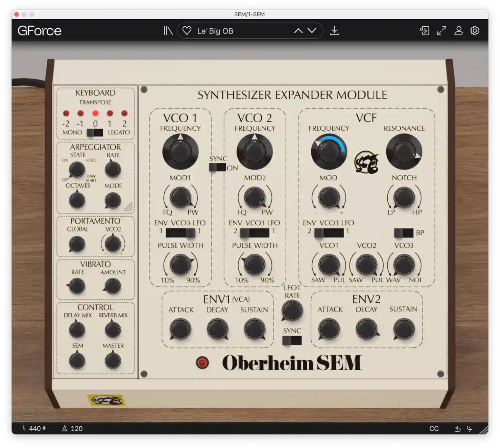Click the red LED beside Oberheim SEM
Image resolution: width=500 pixels, height=448 pixels.
(x=202, y=363)
